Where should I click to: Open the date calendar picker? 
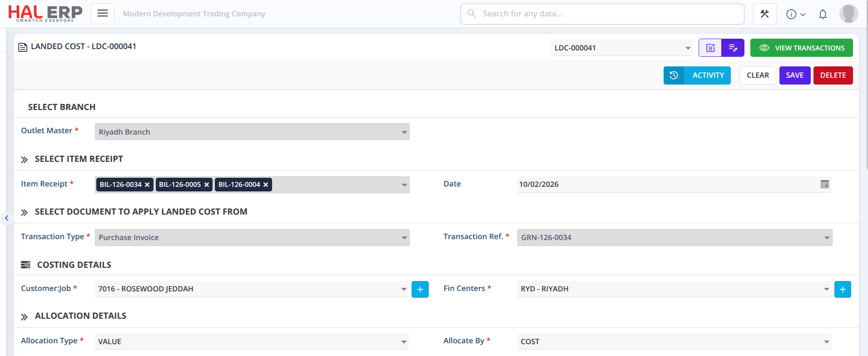click(x=824, y=184)
